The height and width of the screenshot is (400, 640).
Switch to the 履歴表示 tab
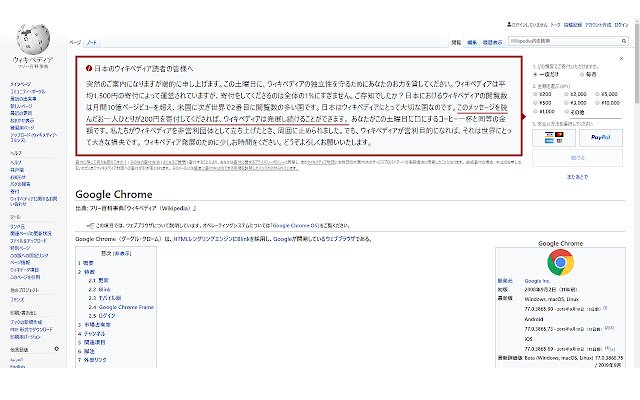[493, 42]
